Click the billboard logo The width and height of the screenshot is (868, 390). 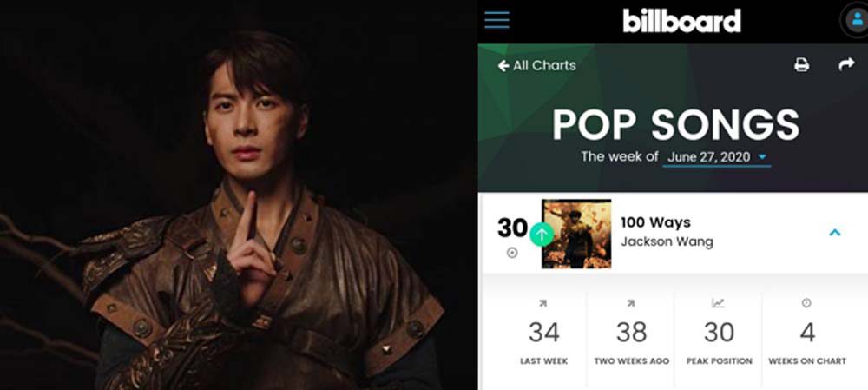681,21
